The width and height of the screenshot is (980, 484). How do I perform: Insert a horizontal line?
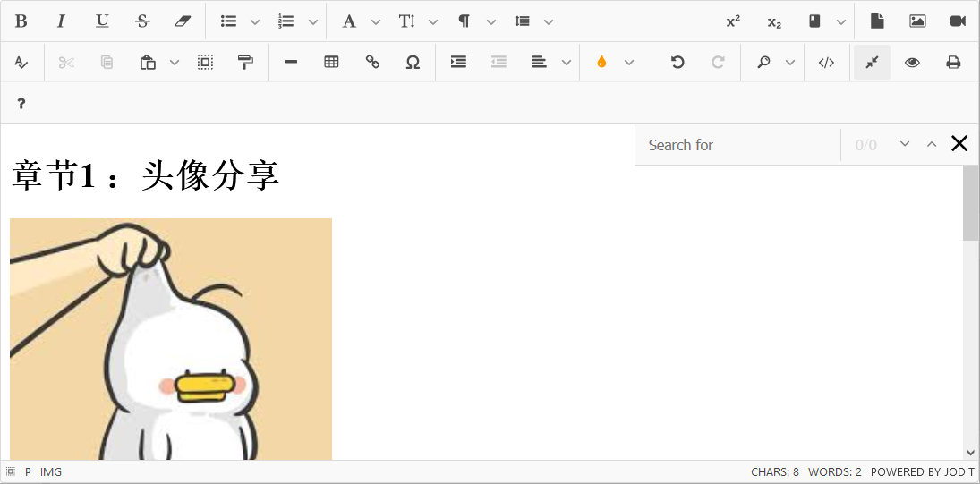click(x=291, y=63)
